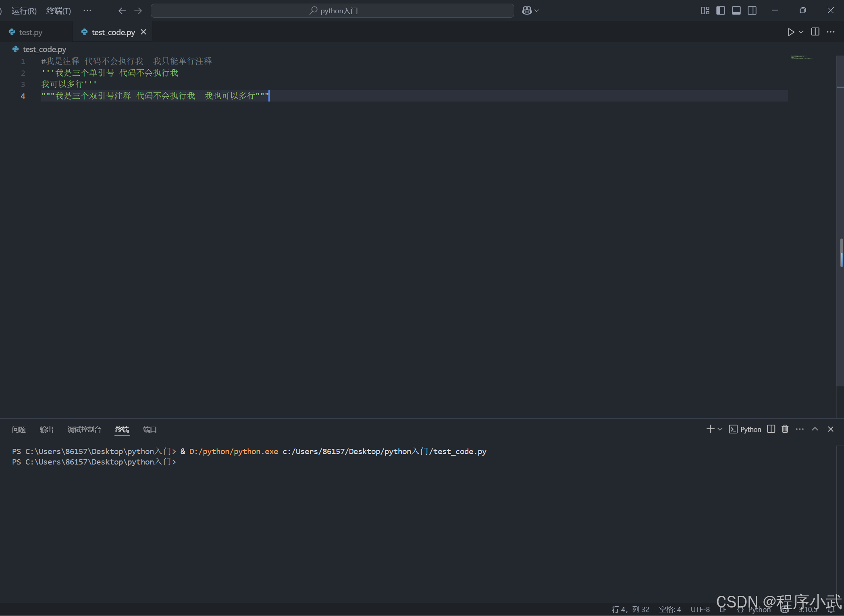Image resolution: width=844 pixels, height=616 pixels.
Task: Delete terminal with the trash icon
Action: tap(785, 429)
